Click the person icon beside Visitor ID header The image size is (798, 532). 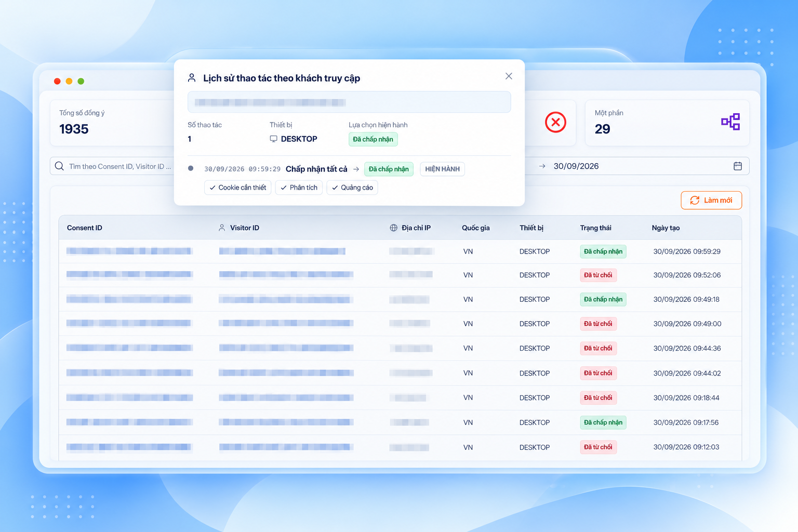coord(222,228)
